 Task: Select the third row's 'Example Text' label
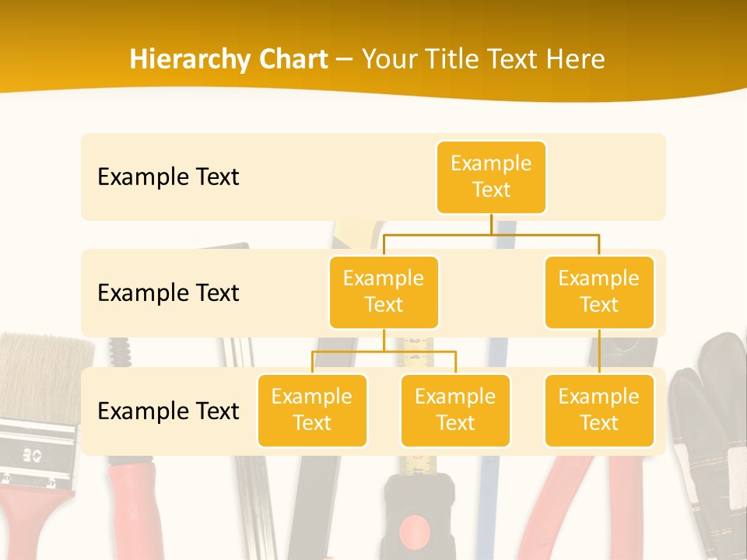tap(168, 411)
